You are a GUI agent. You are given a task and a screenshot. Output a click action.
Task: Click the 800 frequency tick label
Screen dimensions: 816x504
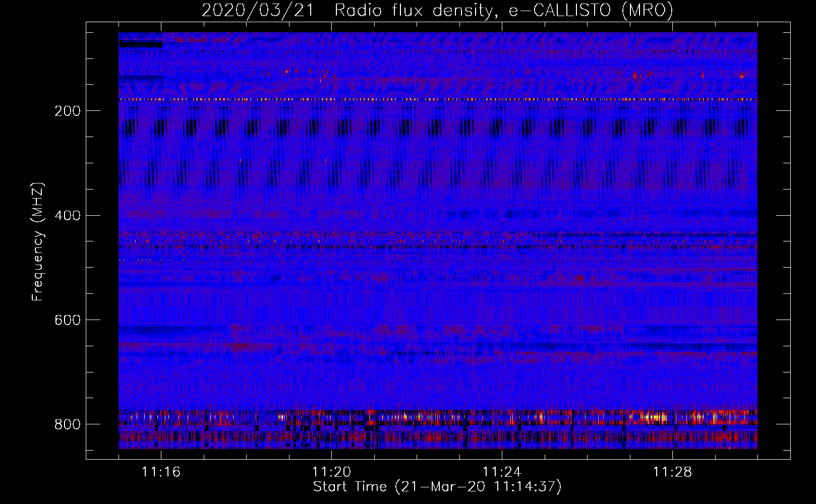pyautogui.click(x=67, y=424)
